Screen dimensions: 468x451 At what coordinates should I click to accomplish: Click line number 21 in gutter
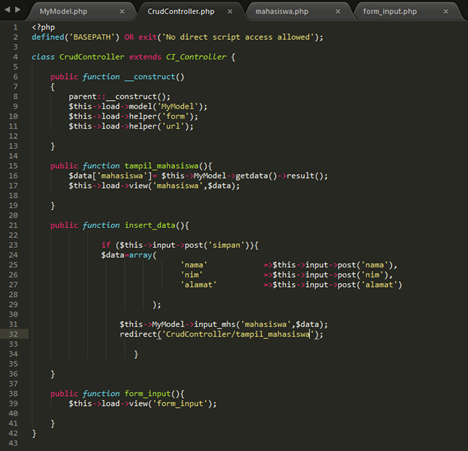coord(13,225)
